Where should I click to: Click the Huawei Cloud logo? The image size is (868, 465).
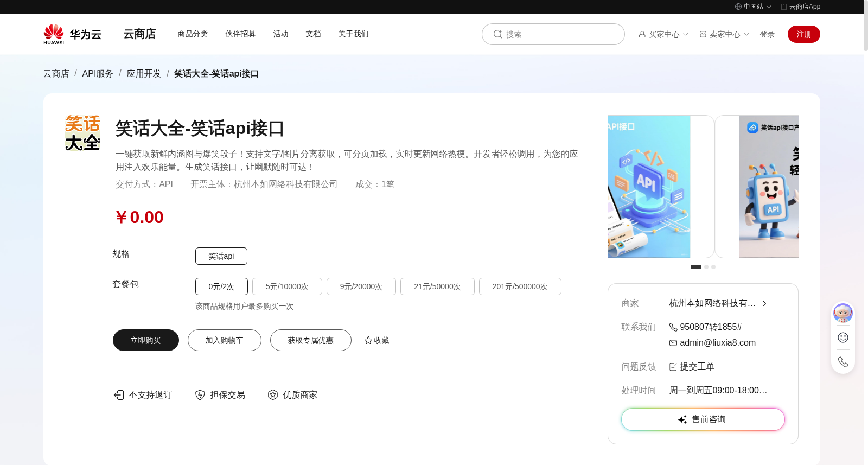pyautogui.click(x=73, y=34)
